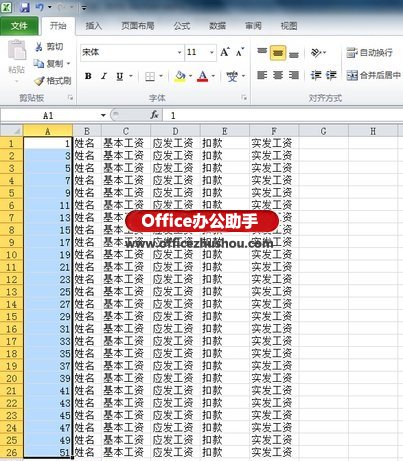Viewport: 403px width, 461px height.
Task: Click Merge and Center (合并后居中) button
Action: (x=373, y=75)
